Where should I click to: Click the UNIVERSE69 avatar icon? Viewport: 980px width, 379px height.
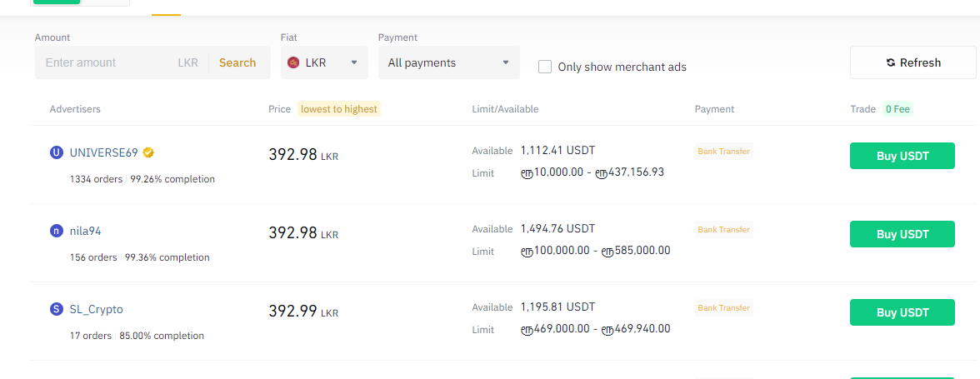tap(57, 152)
